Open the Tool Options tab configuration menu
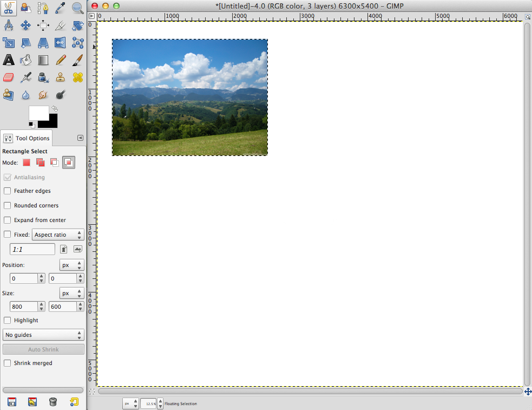 80,138
